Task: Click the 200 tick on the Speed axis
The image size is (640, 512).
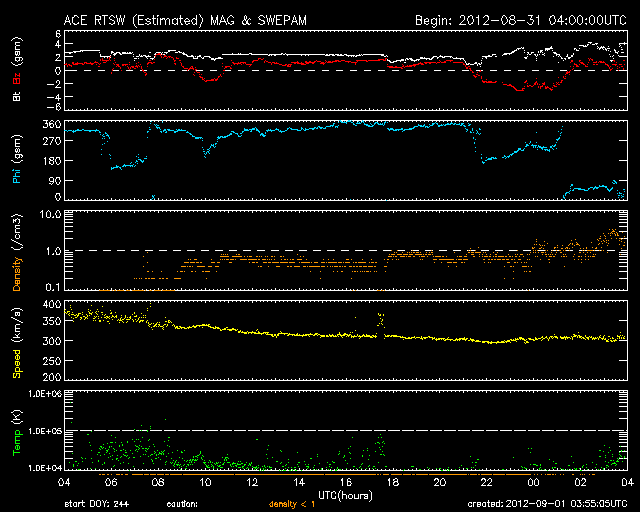Action: (x=52, y=377)
